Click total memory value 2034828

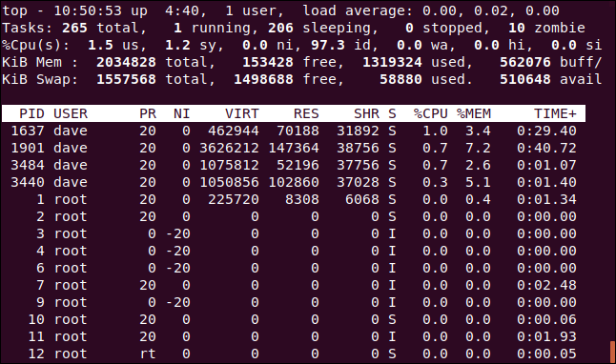126,62
